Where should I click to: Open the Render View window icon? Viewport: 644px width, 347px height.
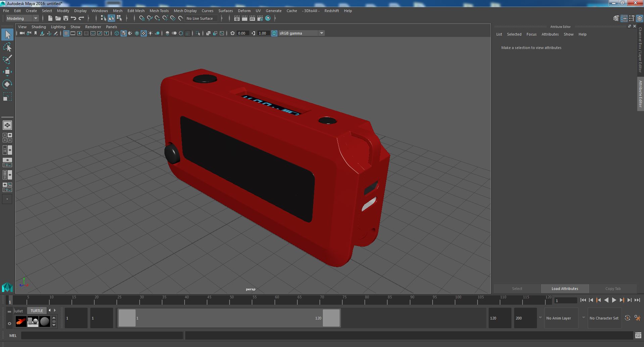(237, 18)
